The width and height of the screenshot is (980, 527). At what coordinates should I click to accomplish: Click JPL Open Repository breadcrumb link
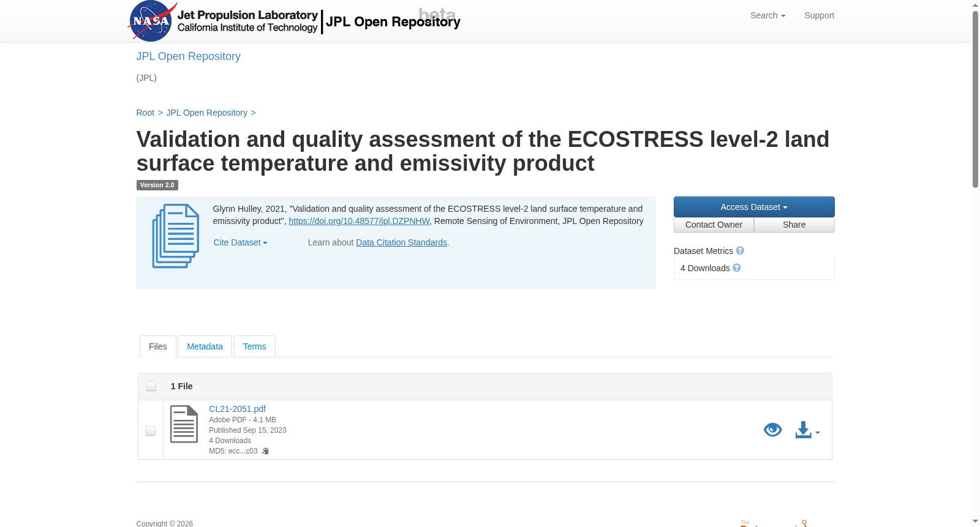pyautogui.click(x=206, y=113)
